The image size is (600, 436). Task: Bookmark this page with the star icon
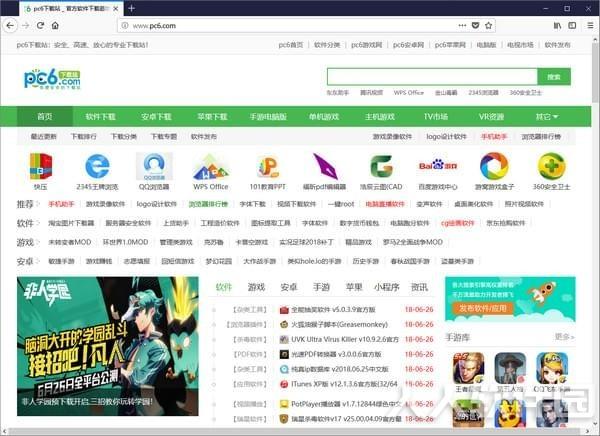[x=488, y=26]
